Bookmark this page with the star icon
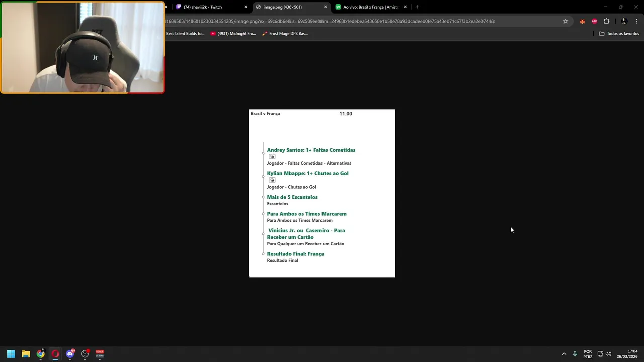 pos(566,21)
